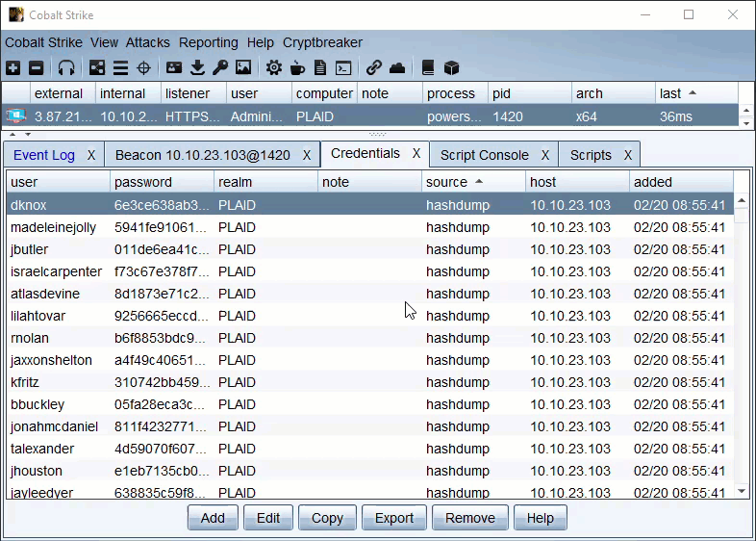The height and width of the screenshot is (541, 756).
Task: Click the chain link Host File icon
Action: (373, 68)
